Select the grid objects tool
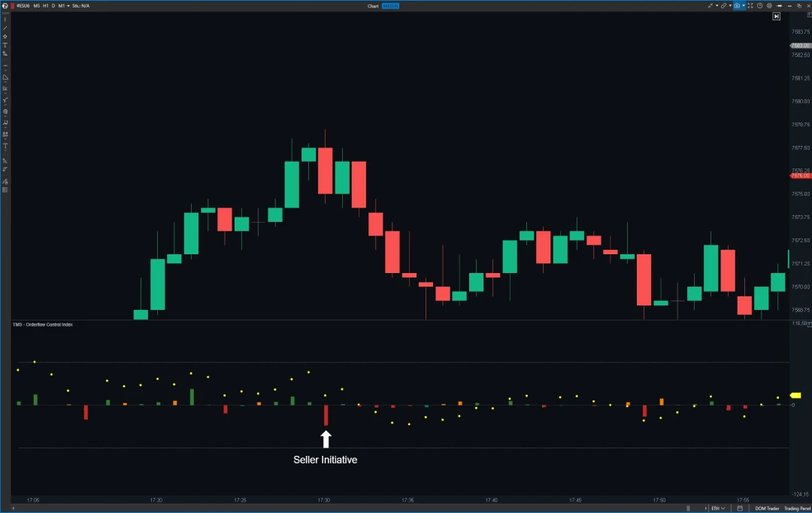Image resolution: width=812 pixels, height=513 pixels. (x=5, y=134)
